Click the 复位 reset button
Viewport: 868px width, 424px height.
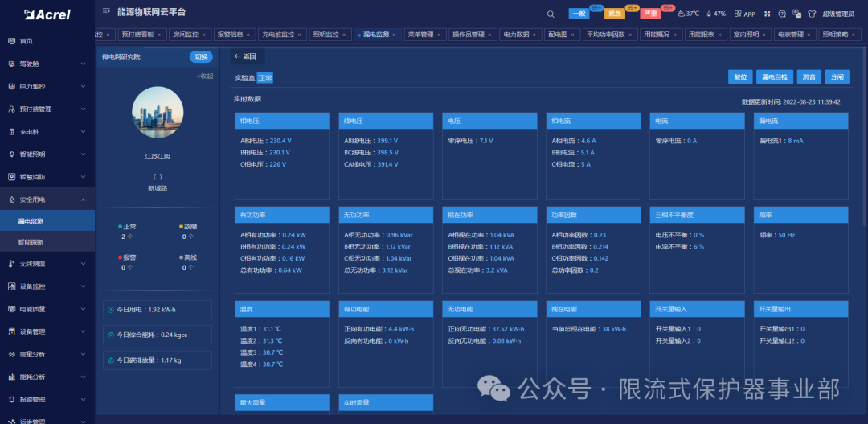point(740,76)
